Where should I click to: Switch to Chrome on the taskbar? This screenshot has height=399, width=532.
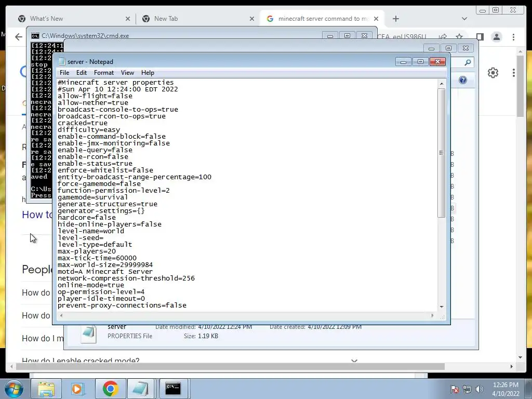[x=110, y=389]
